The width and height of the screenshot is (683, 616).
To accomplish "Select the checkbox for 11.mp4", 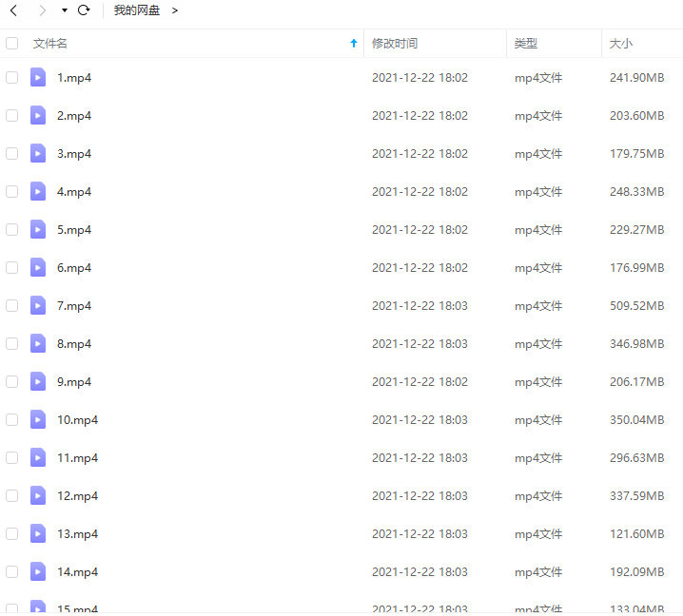I will tap(11, 457).
